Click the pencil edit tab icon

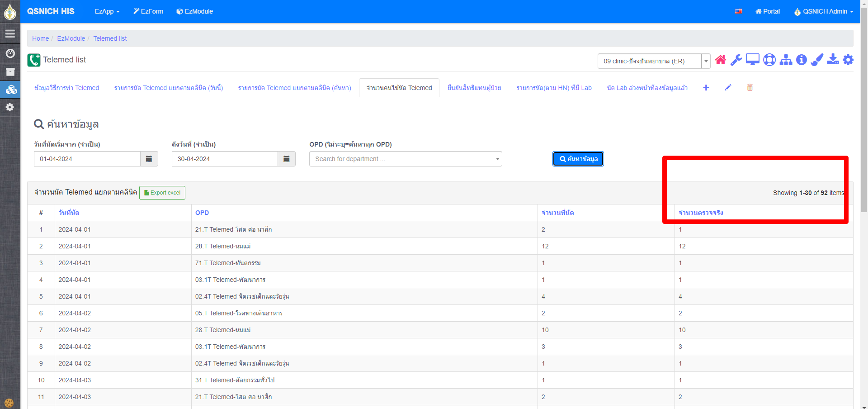coord(728,87)
